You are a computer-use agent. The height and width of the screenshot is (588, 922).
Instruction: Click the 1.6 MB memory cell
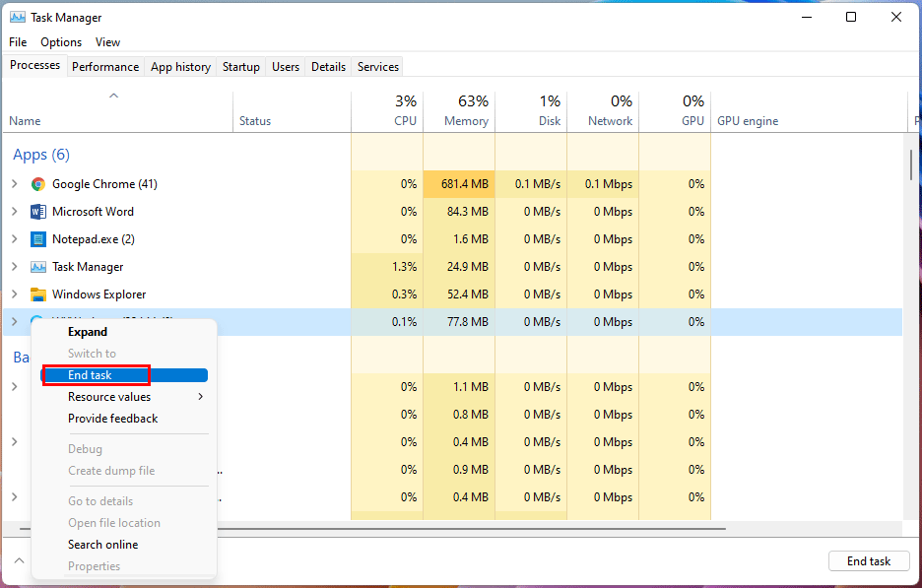tap(459, 239)
